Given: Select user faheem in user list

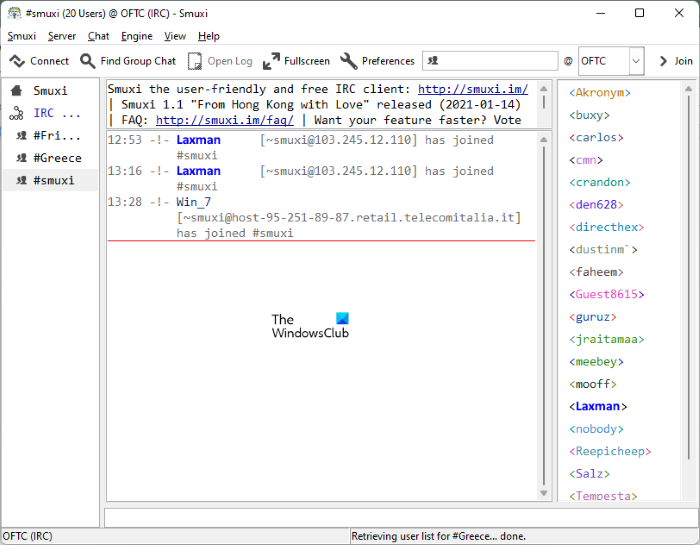Looking at the screenshot, I should [596, 272].
